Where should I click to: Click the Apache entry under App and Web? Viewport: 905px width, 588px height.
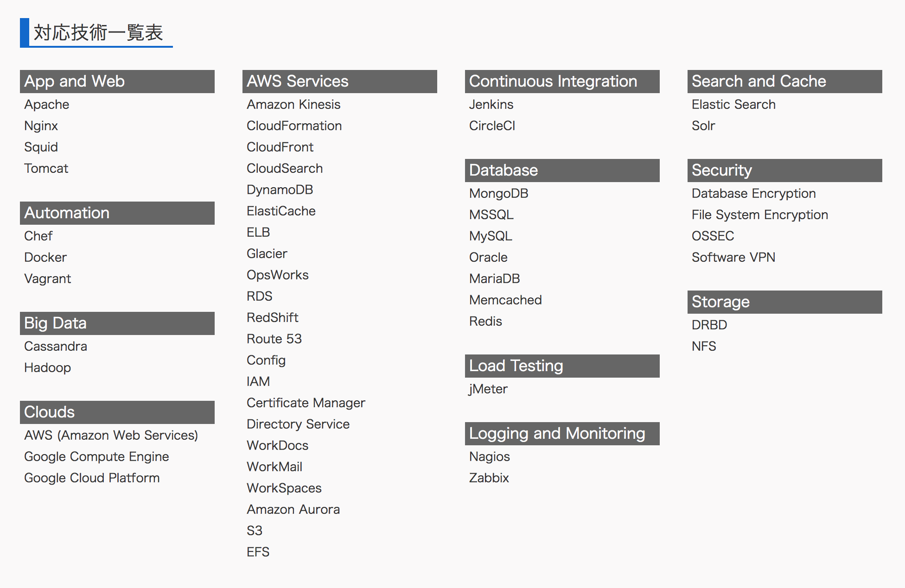pyautogui.click(x=47, y=105)
